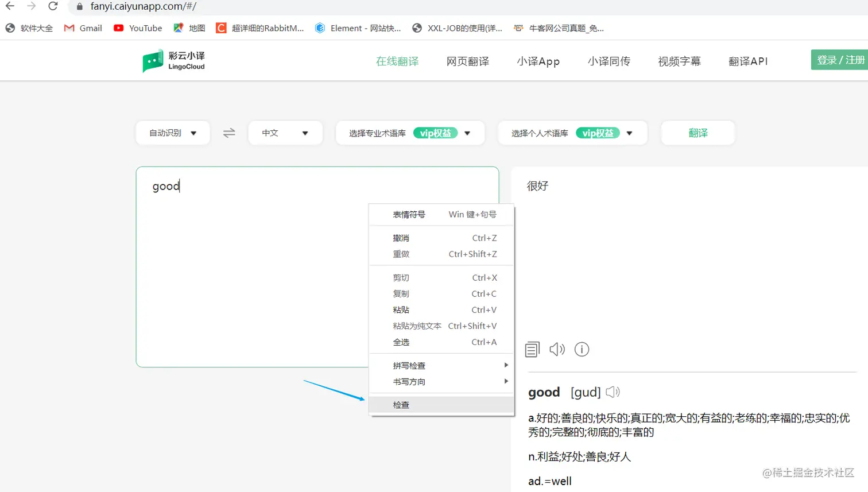Open the 牛客网公司真题 bookmark
The width and height of the screenshot is (868, 492).
tap(559, 28)
